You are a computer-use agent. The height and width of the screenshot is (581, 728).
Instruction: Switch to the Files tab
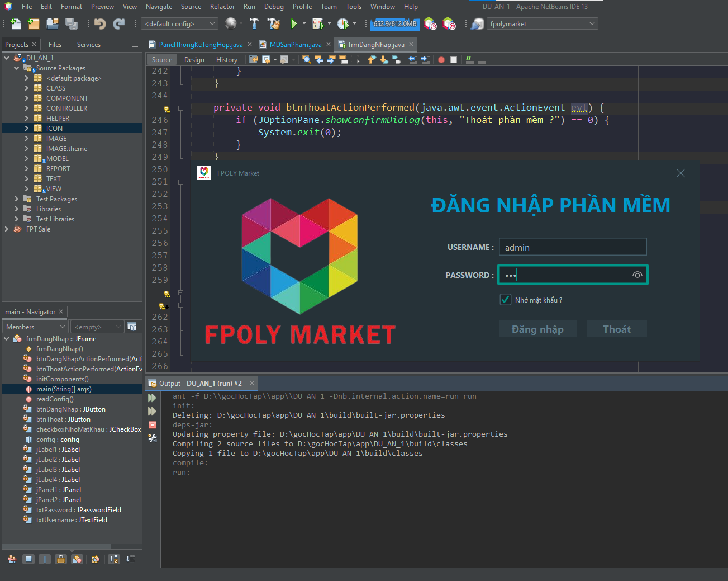(x=55, y=44)
